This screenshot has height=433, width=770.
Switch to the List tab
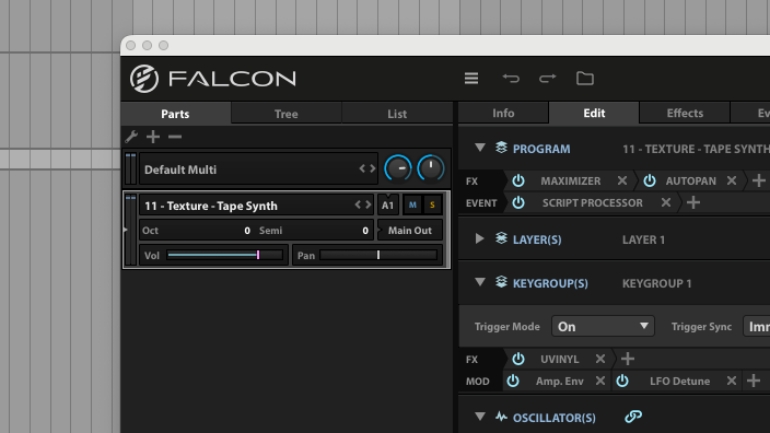397,114
